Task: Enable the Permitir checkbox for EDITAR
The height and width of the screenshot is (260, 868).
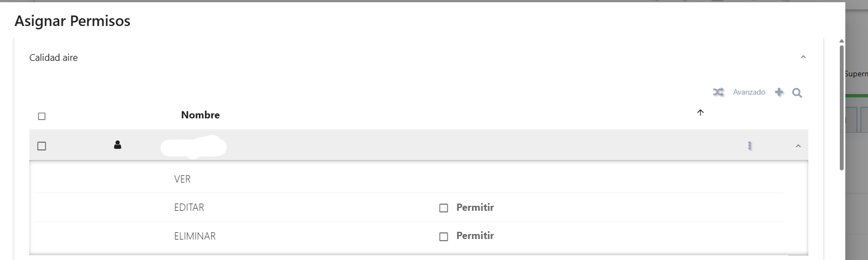Action: tap(443, 208)
